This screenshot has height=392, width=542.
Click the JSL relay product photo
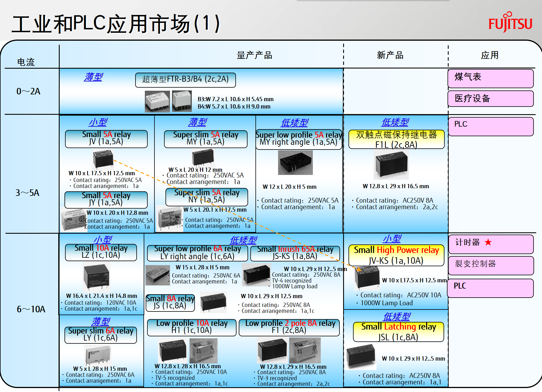[x=360, y=357]
